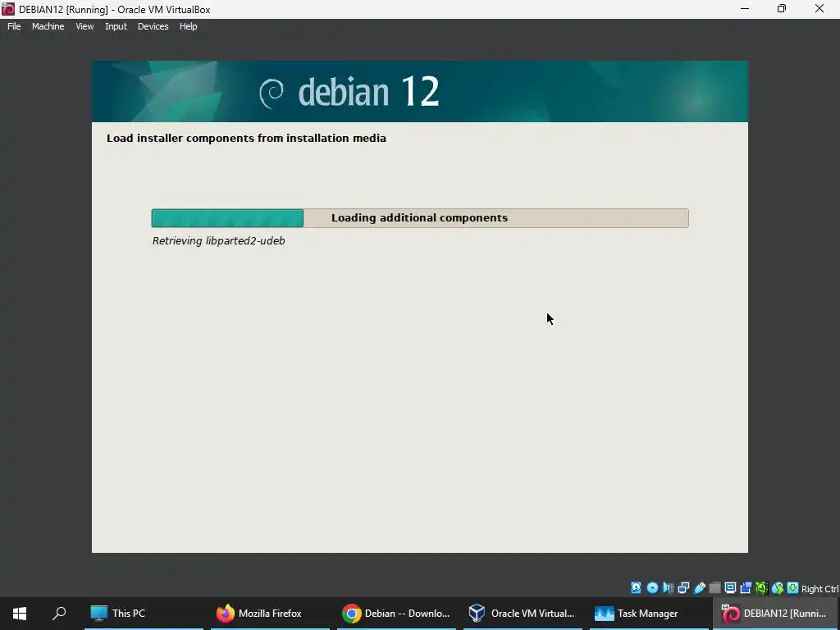Click the green CPU execution status icon
840x630 pixels.
(x=761, y=588)
